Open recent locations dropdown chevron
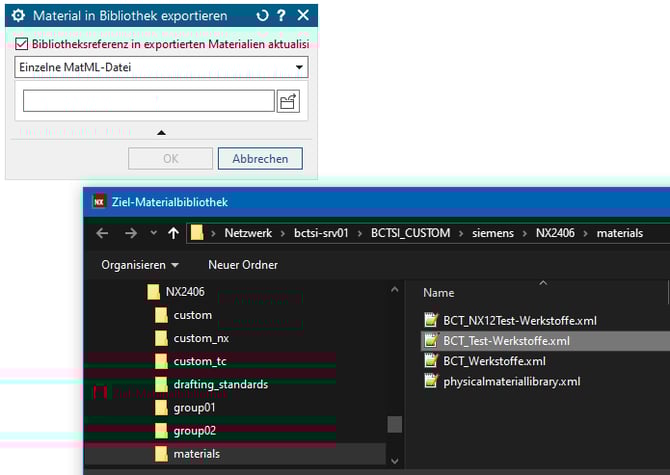The width and height of the screenshot is (670, 475). (153, 233)
